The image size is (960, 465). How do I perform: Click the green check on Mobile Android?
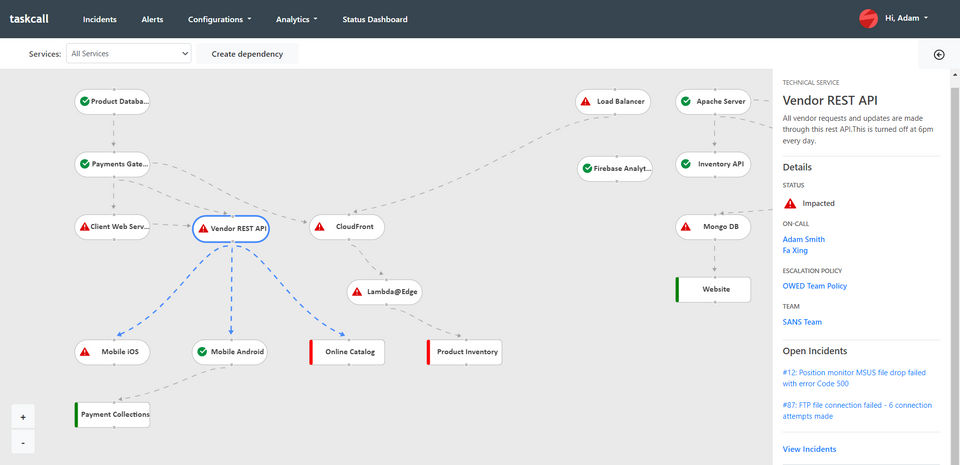pyautogui.click(x=202, y=352)
